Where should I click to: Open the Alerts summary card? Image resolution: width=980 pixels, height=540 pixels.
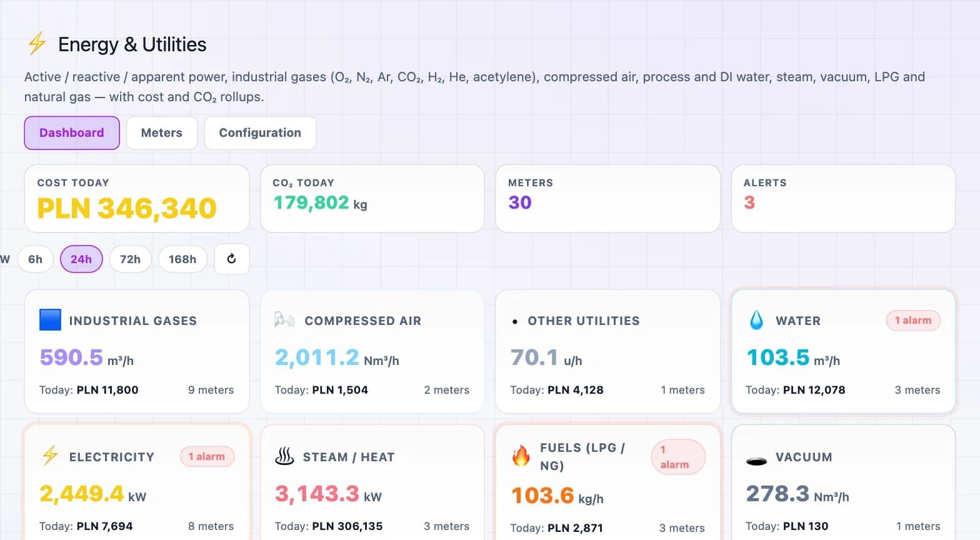pos(843,199)
